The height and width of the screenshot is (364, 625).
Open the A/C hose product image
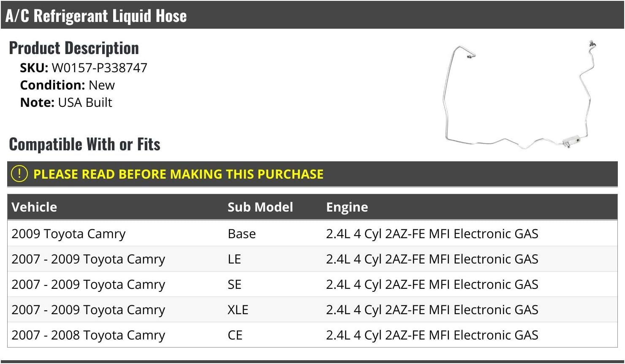click(x=520, y=94)
